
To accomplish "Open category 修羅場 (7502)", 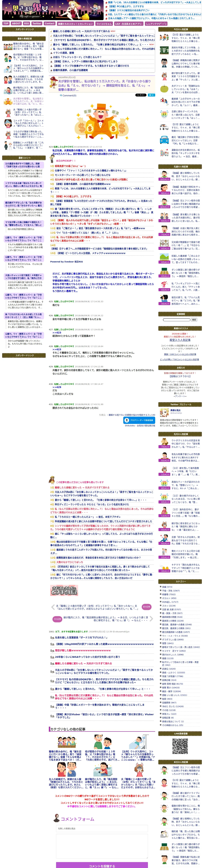I will [169, 594].
